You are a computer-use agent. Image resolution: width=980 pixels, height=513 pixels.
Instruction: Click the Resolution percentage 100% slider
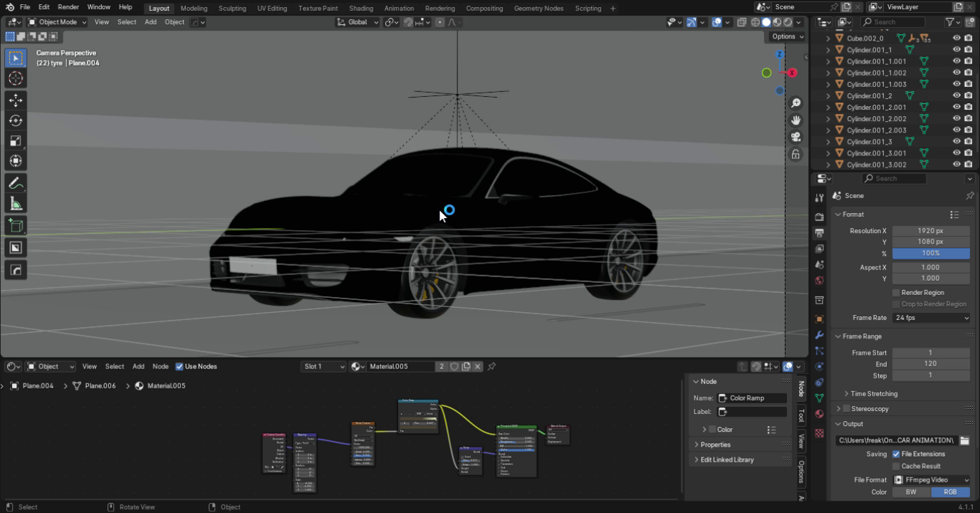tap(932, 253)
